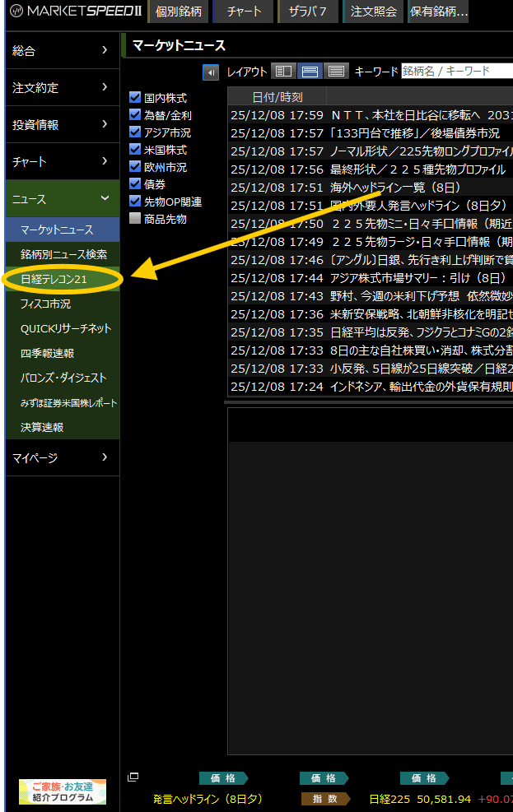Open the 保有銘柄 tab
Viewport: 513px width, 812px height.
point(438,12)
